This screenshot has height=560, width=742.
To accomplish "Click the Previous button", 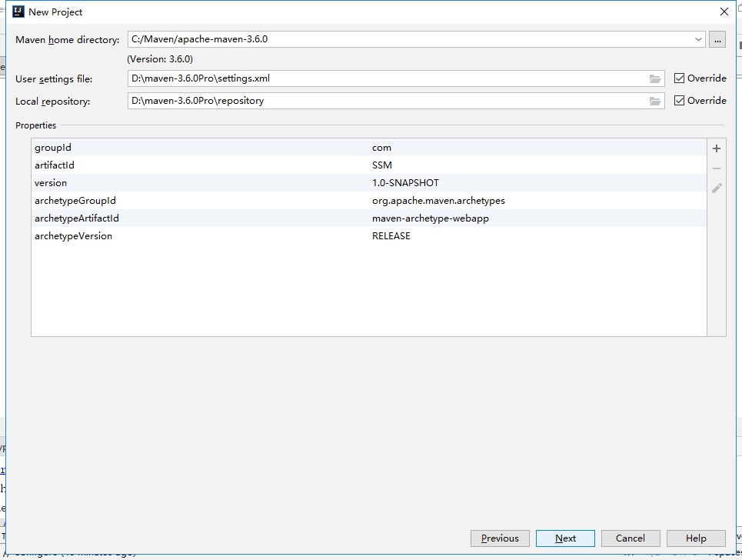I will (x=500, y=538).
